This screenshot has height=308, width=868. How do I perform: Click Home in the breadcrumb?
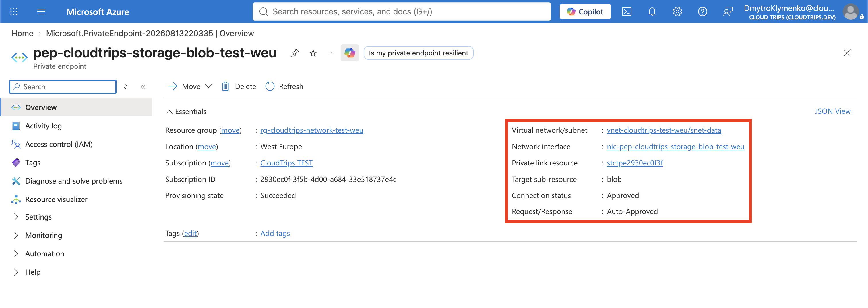pos(22,33)
